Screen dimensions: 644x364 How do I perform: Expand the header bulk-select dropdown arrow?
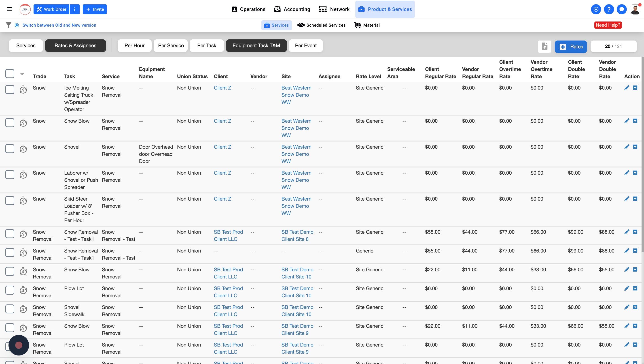click(x=22, y=74)
